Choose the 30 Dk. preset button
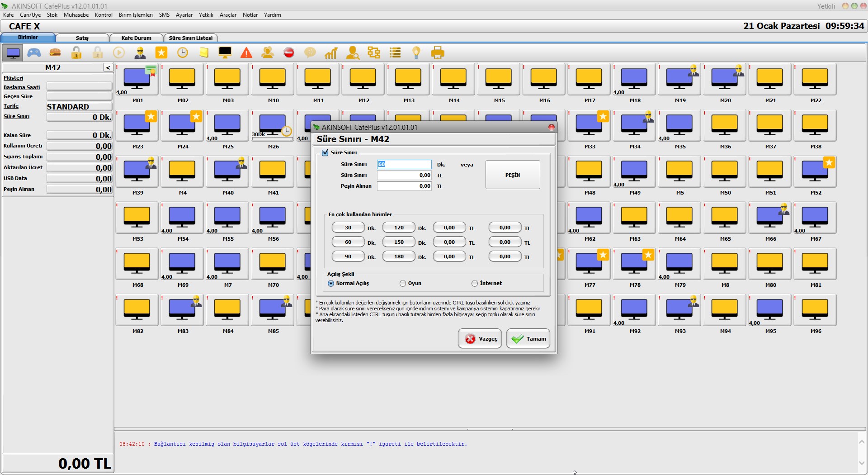The width and height of the screenshot is (868, 475). [x=348, y=228]
